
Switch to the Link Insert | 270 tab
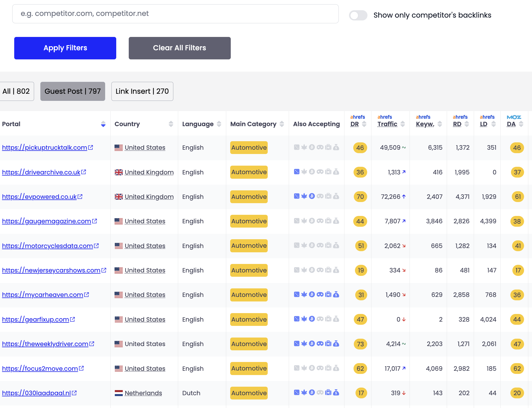(x=142, y=91)
